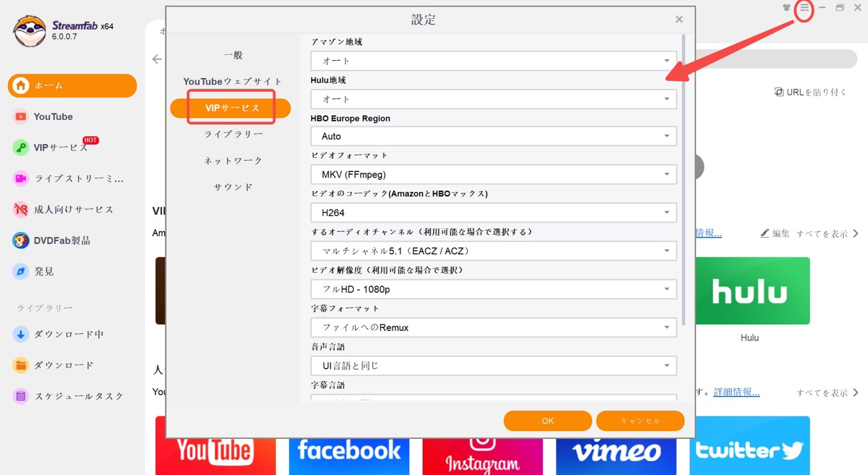The width and height of the screenshot is (868, 475).
Task: Open the hamburger menu icon in title bar
Action: click(805, 8)
